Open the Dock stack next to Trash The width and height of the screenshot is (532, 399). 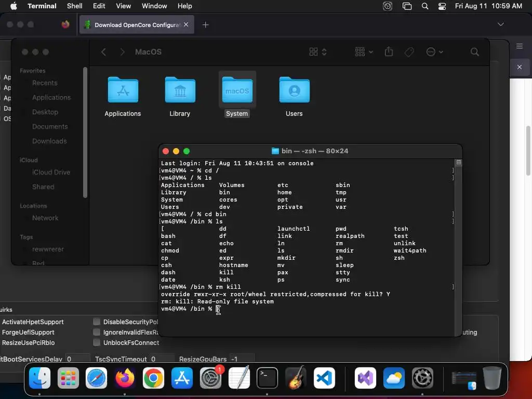point(464,380)
